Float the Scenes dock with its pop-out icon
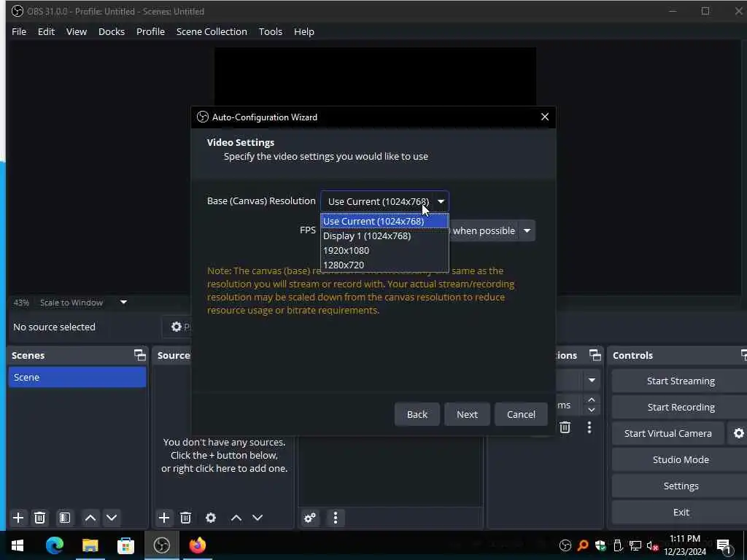 coord(139,355)
